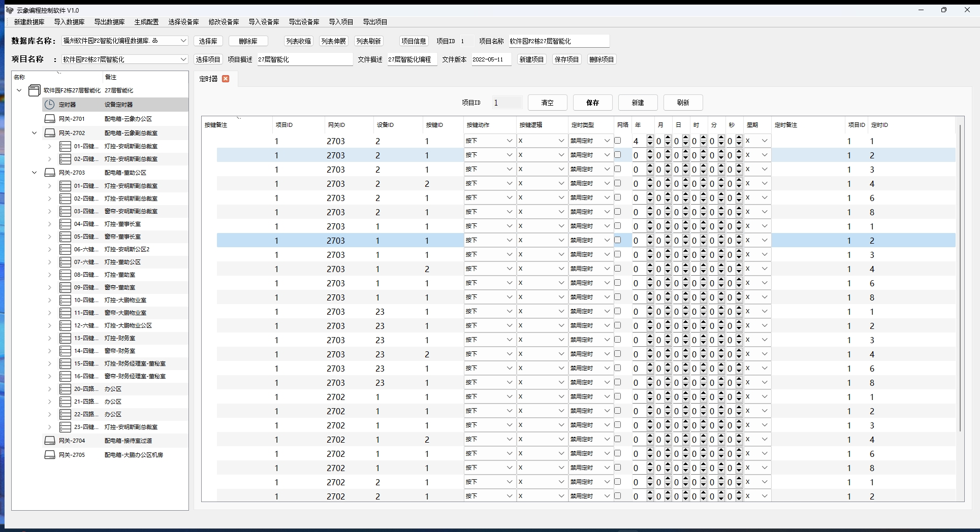Click the panel icon of 04-四键 灯控-董事长室
980x532 pixels.
pos(65,224)
